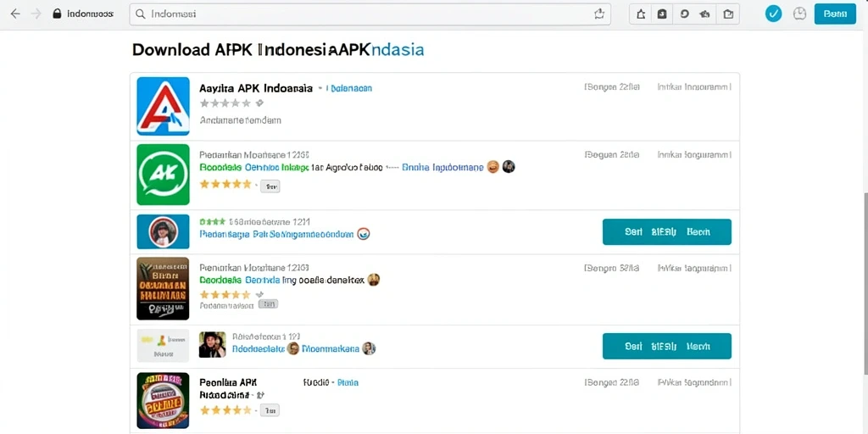This screenshot has width=868, height=434.
Task: Click the gold star rating in AK row
Action: 225,184
